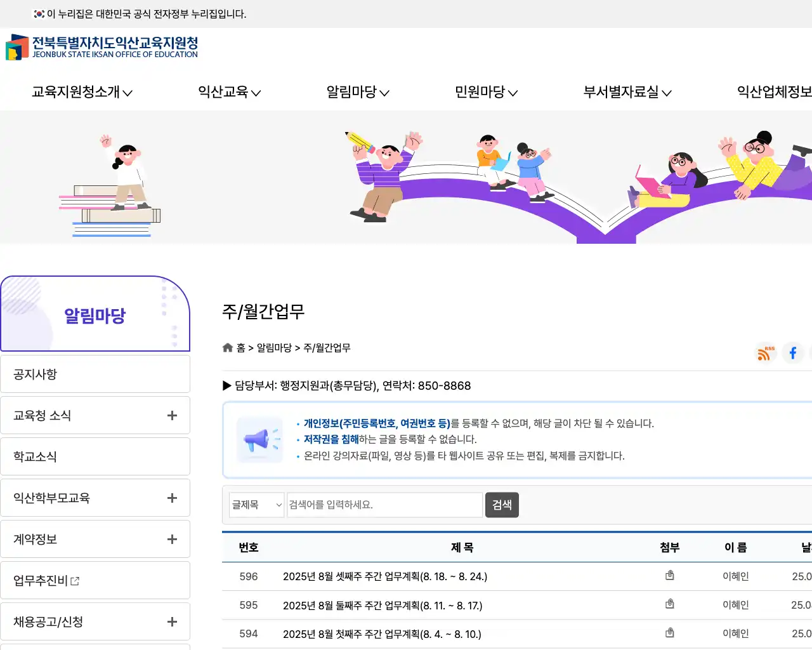Share page via the Facebook icon
The height and width of the screenshot is (650, 812).
pyautogui.click(x=792, y=353)
